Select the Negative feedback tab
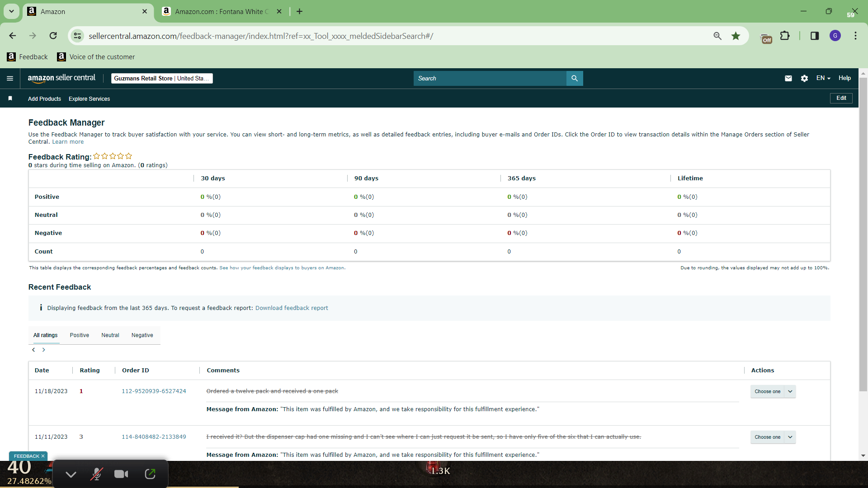 tap(142, 335)
